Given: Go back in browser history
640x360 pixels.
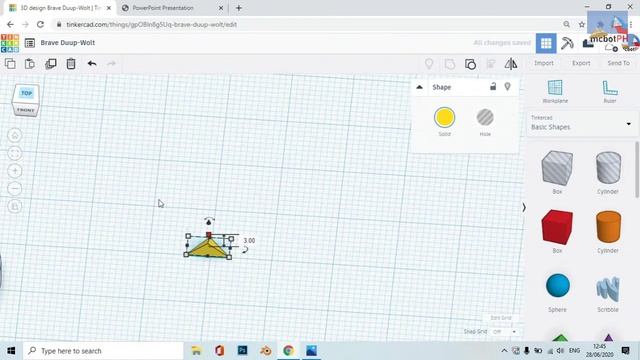Looking at the screenshot, I should point(10,24).
